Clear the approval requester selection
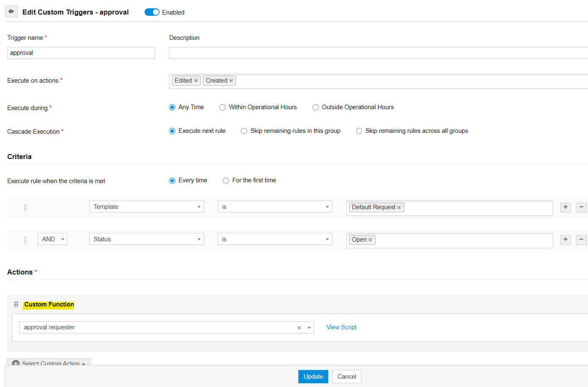 (x=299, y=328)
